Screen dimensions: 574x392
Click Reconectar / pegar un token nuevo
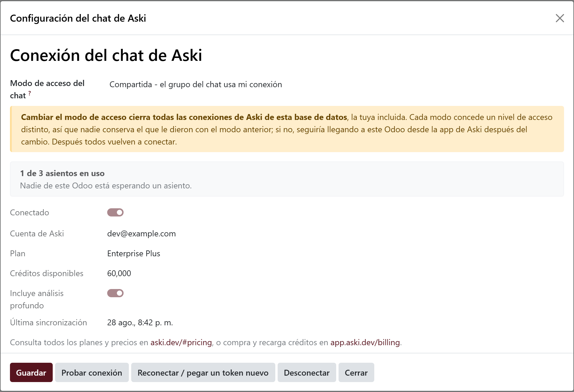[203, 372]
